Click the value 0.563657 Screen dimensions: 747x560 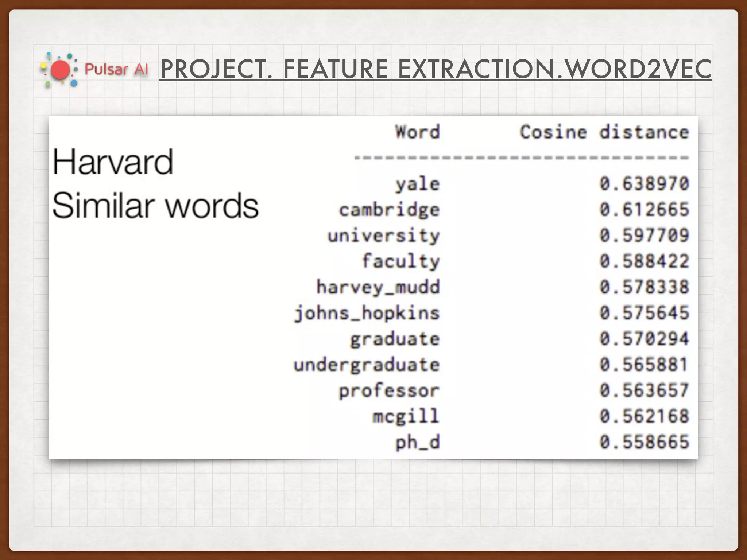[644, 390]
